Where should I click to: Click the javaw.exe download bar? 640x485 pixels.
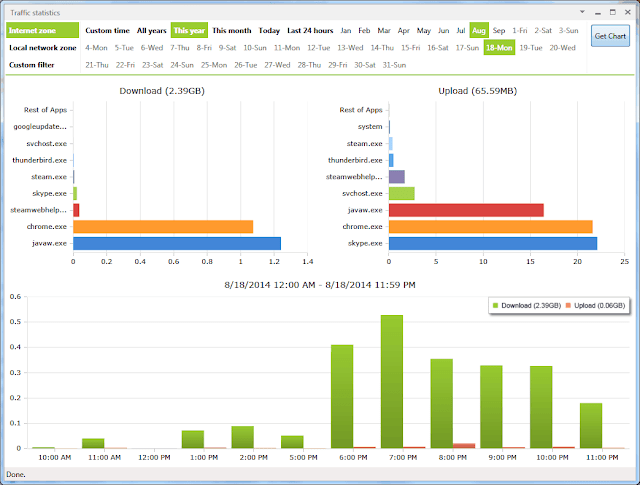point(177,243)
